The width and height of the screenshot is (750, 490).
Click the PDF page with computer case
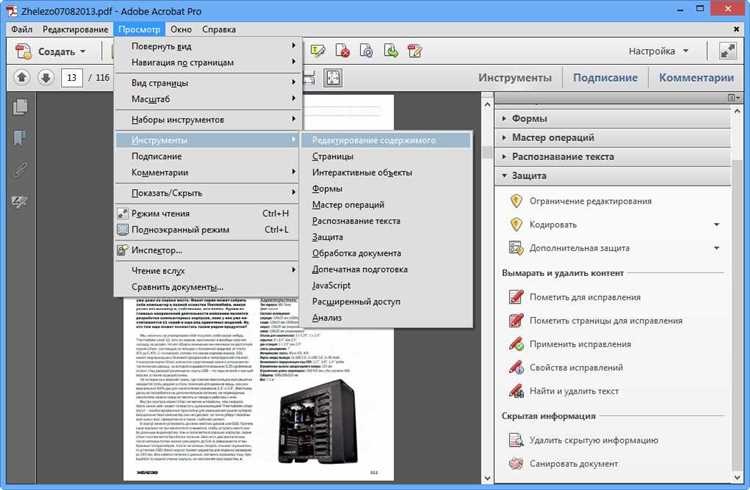(x=258, y=388)
